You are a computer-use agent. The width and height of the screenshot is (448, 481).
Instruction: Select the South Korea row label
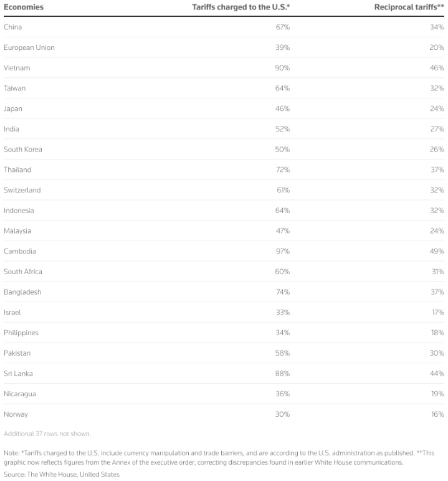(x=23, y=150)
